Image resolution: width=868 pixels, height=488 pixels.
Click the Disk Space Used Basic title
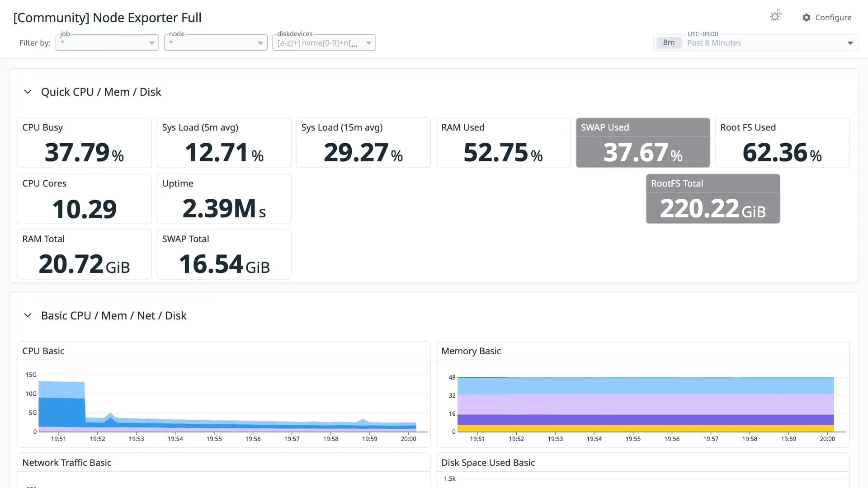click(x=488, y=463)
